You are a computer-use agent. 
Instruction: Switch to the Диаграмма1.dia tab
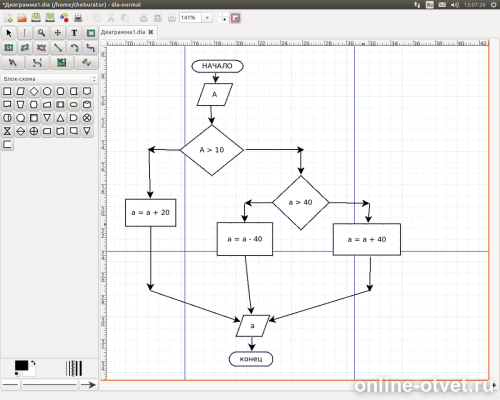pos(123,32)
